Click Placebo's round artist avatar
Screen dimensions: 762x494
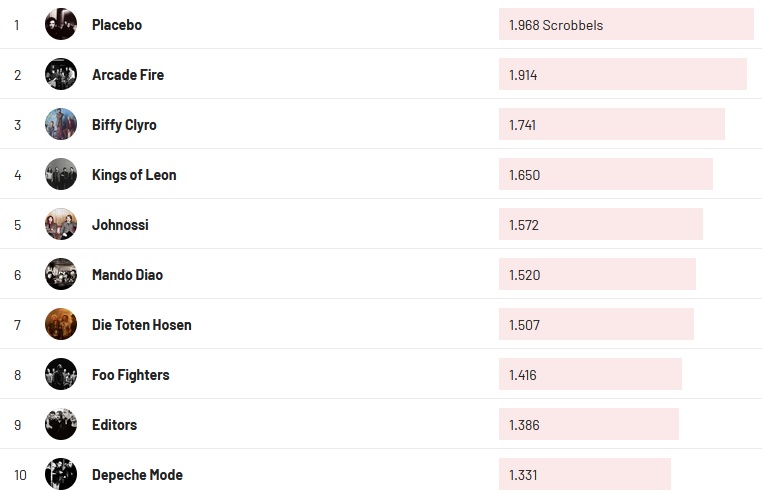click(61, 24)
